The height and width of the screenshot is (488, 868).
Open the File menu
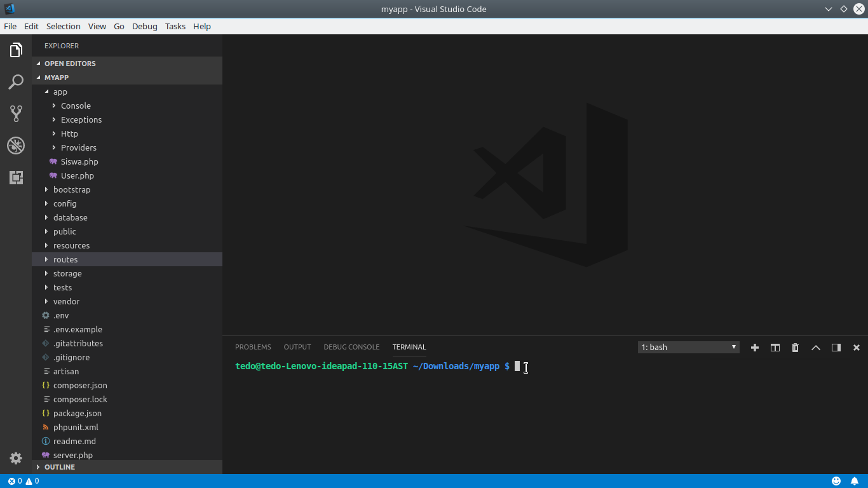(10, 26)
